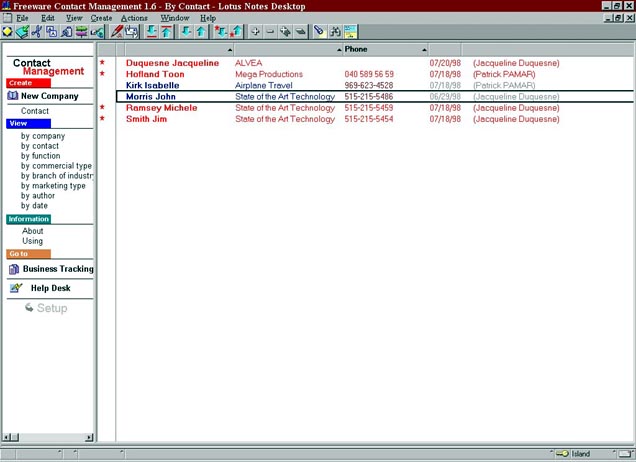This screenshot has height=462, width=636.
Task: Switch to the by contact view
Action: coord(40,146)
